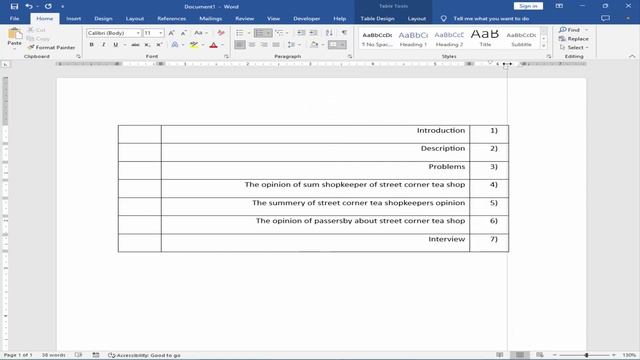Switch to Read Mode view
Viewport: 640px width, 360px height.
(x=500, y=355)
